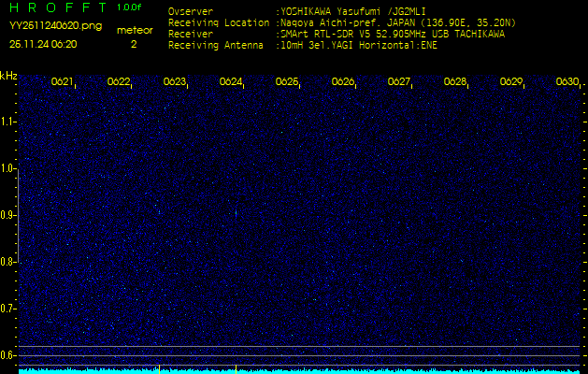Click the 0629 time marker
Image resolution: width=588 pixels, height=374 pixels.
point(511,81)
